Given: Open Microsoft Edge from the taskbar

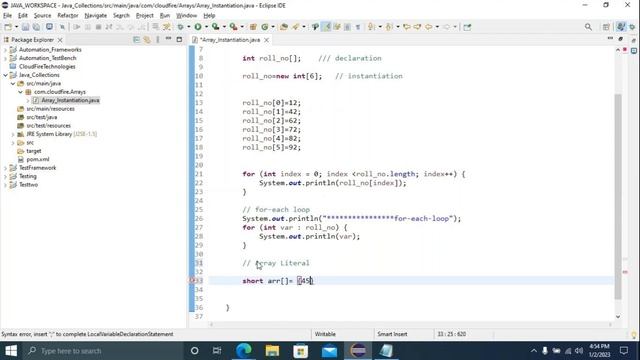Looking at the screenshot, I should 244,351.
